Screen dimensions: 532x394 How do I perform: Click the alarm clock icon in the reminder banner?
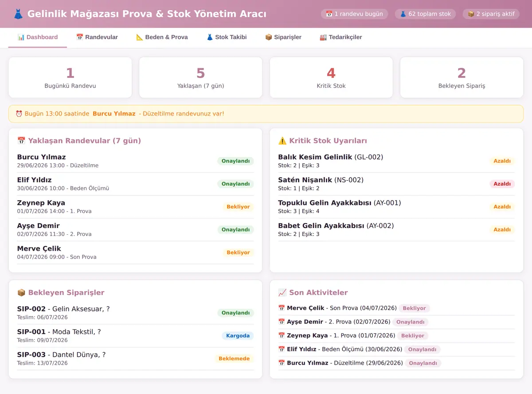point(19,114)
